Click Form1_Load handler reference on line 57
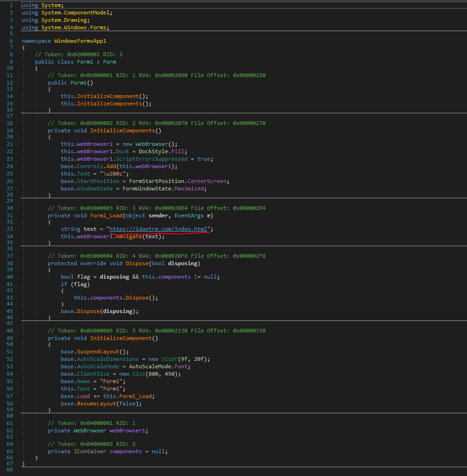The width and height of the screenshot is (467, 476). 136,397
